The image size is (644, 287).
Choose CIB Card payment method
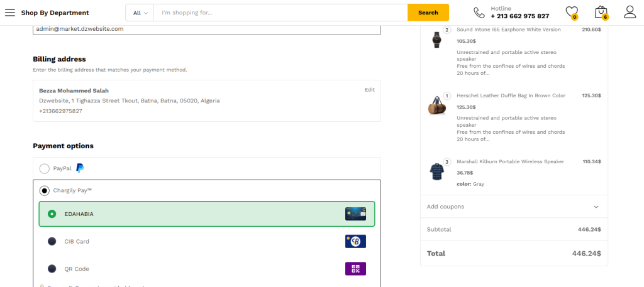(52, 242)
